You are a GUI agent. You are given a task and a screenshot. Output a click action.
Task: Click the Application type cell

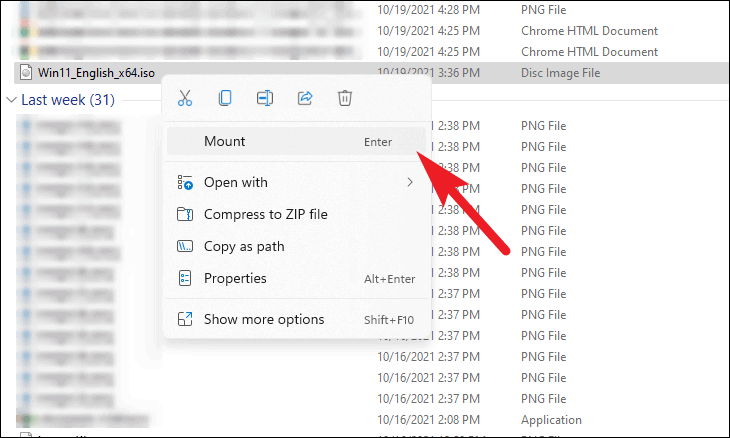pyautogui.click(x=551, y=420)
